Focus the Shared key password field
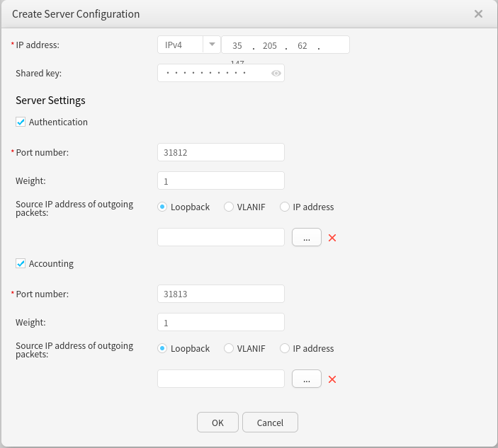This screenshot has height=448, width=498. [x=213, y=73]
